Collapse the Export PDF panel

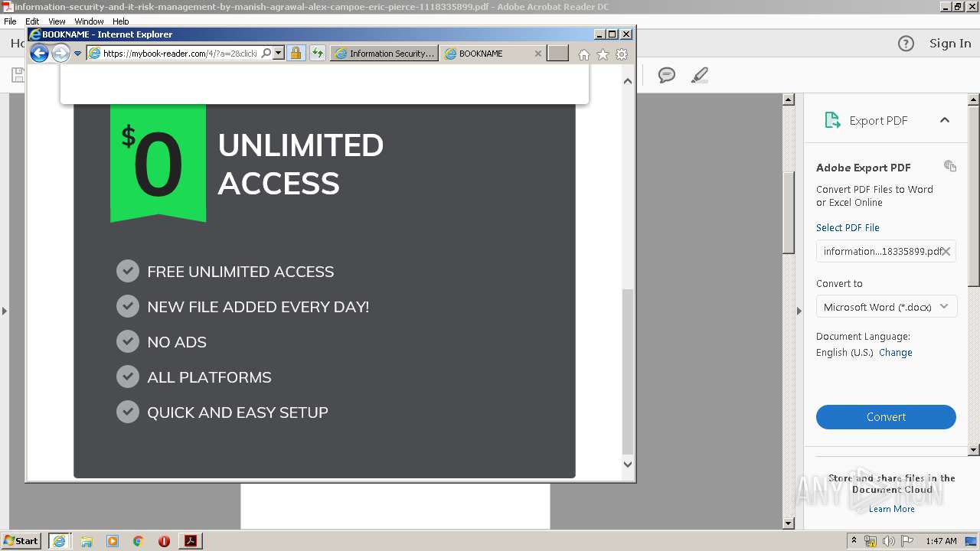pyautogui.click(x=945, y=120)
